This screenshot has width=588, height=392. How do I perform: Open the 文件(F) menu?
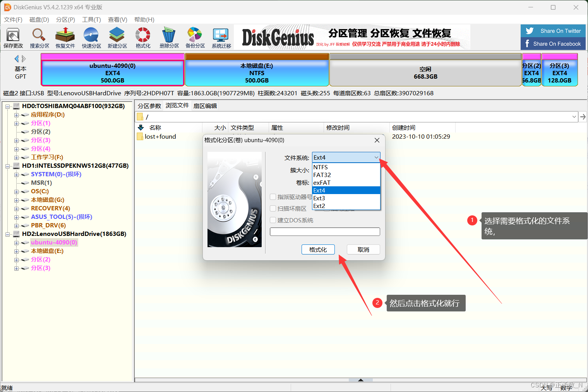[x=13, y=19]
